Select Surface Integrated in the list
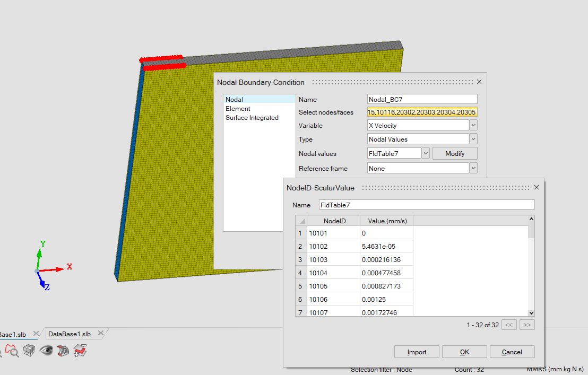This screenshot has height=375, width=588. tap(259, 118)
